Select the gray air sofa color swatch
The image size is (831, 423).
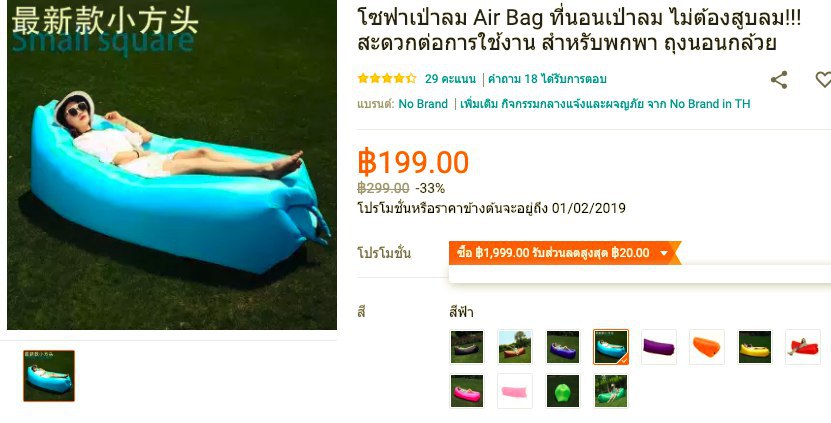pyautogui.click(x=467, y=347)
